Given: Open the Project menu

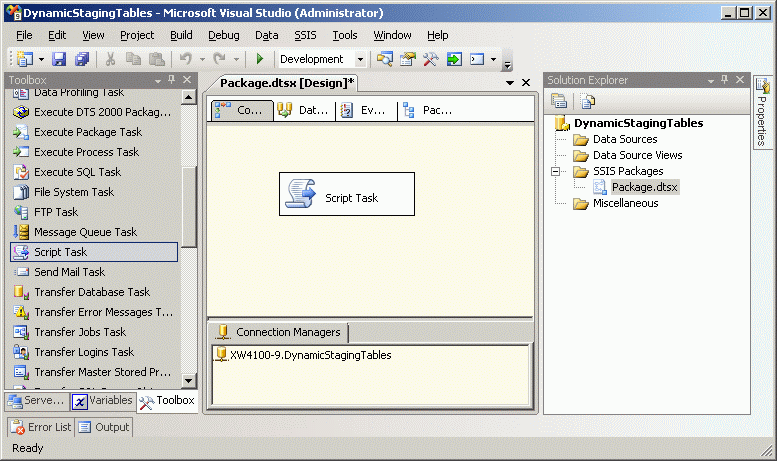Looking at the screenshot, I should click(137, 35).
